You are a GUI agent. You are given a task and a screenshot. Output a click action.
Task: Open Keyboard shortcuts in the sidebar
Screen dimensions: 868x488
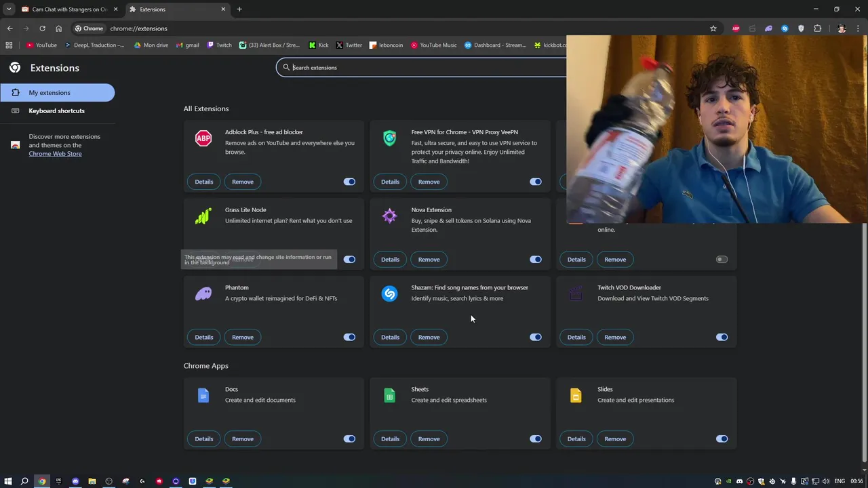coord(57,110)
